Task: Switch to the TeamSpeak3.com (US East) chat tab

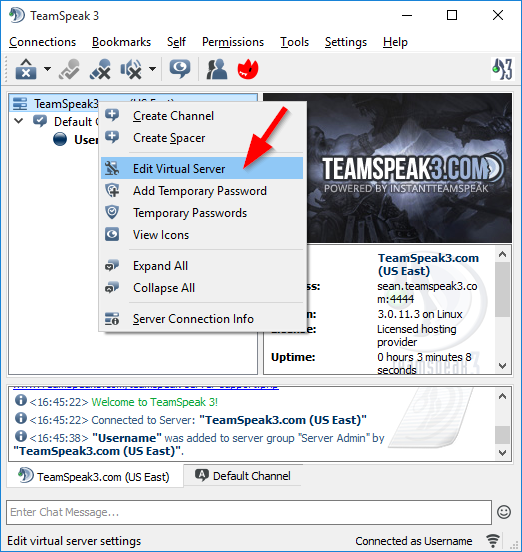Action: pos(94,476)
